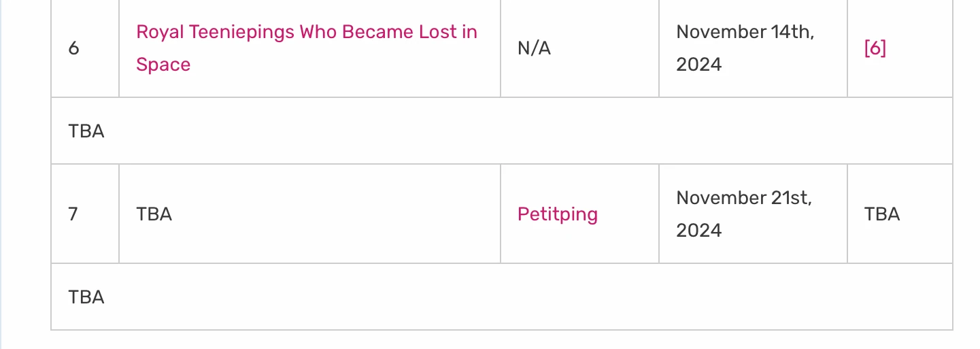This screenshot has height=349, width=980.
Task: Click the TBA summary row below episode 7
Action: coord(86,297)
